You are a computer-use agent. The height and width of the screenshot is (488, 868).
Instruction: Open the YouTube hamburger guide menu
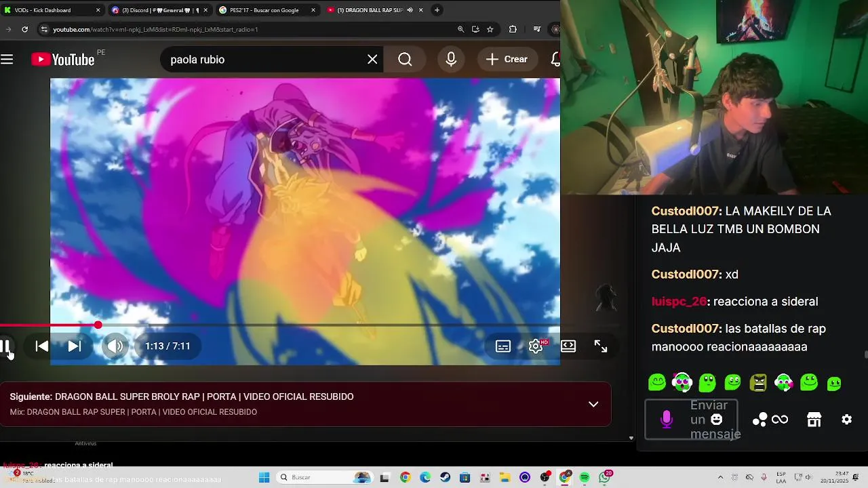tap(7, 60)
